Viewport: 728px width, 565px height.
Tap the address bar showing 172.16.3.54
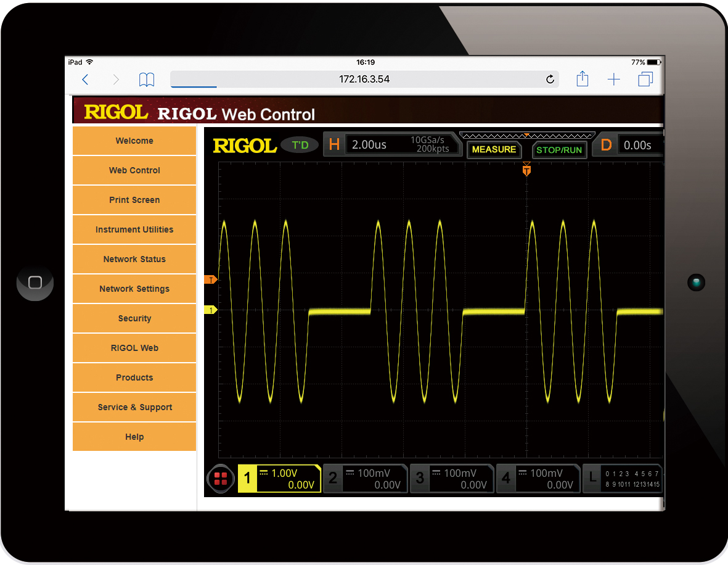tap(364, 80)
